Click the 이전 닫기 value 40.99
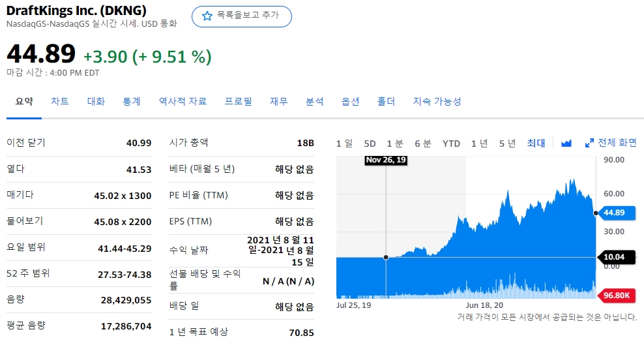 click(x=139, y=143)
